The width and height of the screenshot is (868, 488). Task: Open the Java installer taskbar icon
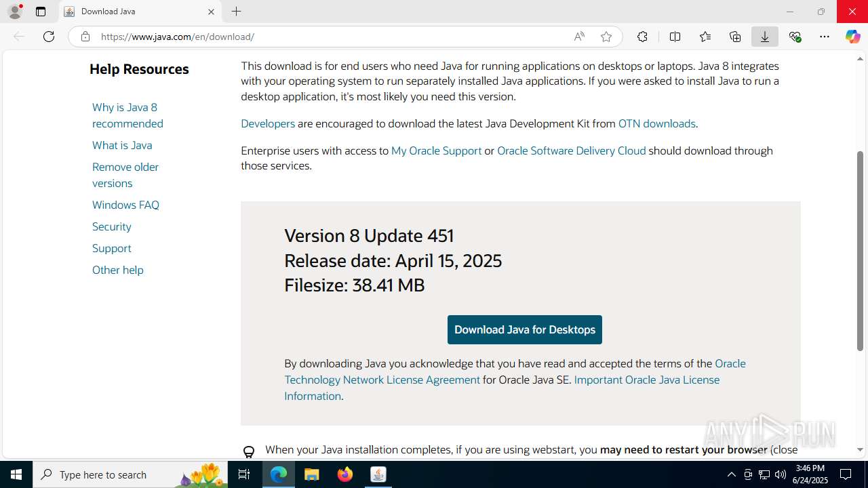pos(378,474)
